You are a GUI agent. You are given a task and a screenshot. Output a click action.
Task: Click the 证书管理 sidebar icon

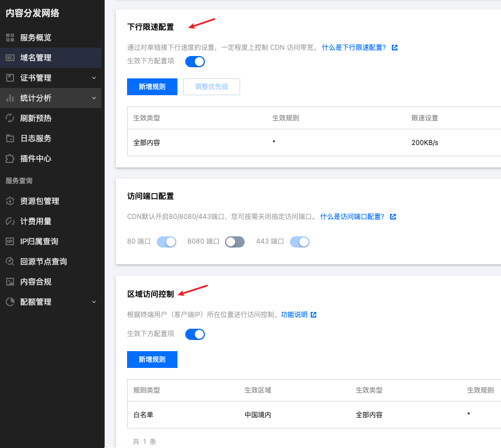10,78
